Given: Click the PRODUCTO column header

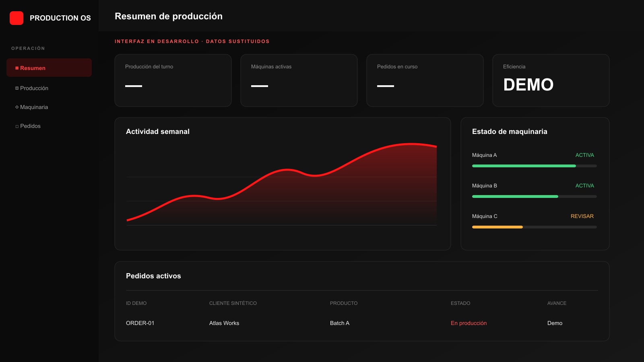Looking at the screenshot, I should point(344,303).
